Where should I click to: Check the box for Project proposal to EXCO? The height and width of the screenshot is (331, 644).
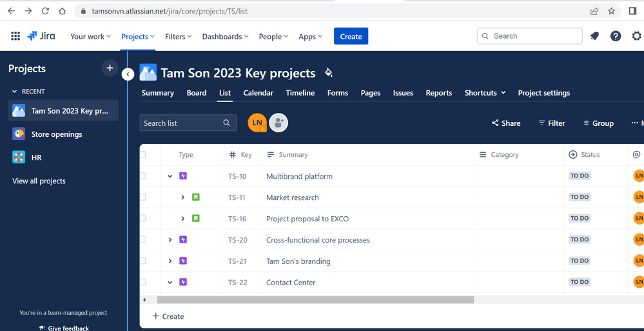point(143,218)
